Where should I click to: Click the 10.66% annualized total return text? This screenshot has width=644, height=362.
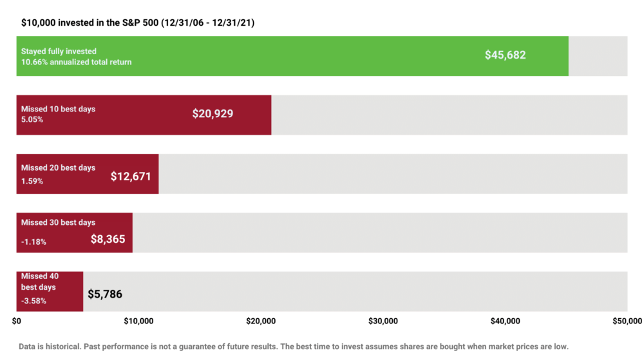coord(76,62)
